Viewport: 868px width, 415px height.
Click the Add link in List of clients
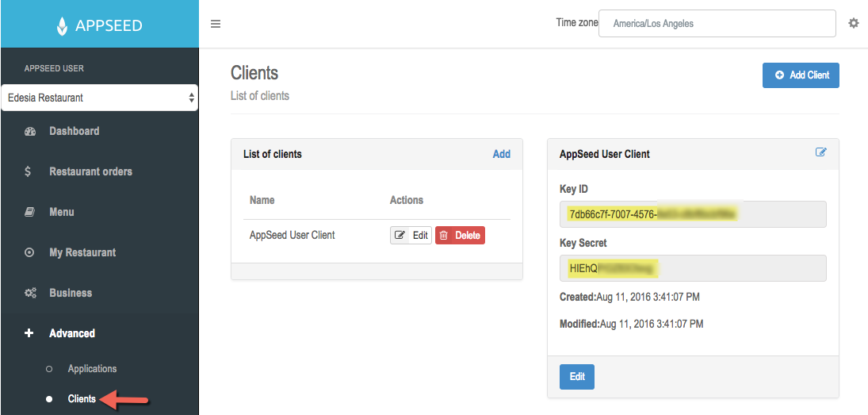click(502, 154)
